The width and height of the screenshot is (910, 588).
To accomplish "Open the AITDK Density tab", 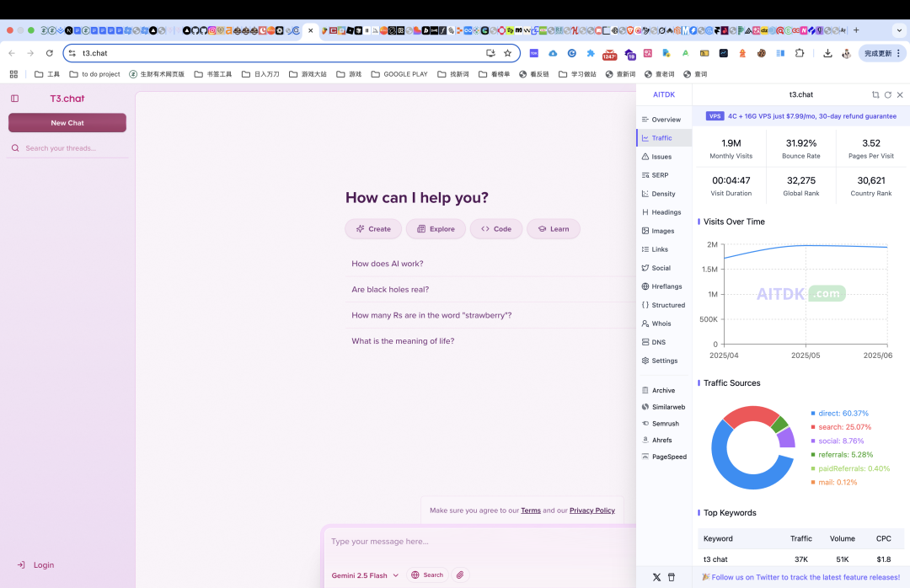I will (x=664, y=194).
